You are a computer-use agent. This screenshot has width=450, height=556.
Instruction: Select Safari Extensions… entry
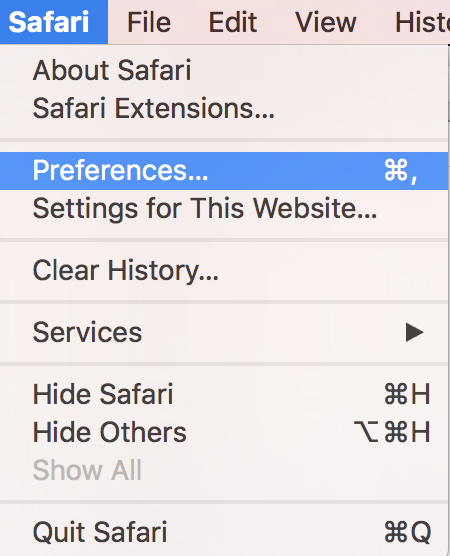point(224,108)
